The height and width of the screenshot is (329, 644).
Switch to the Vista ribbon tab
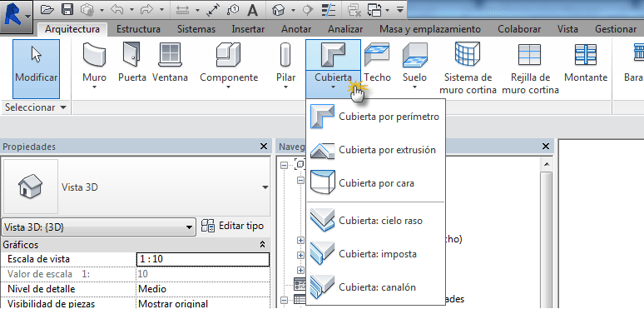point(567,29)
